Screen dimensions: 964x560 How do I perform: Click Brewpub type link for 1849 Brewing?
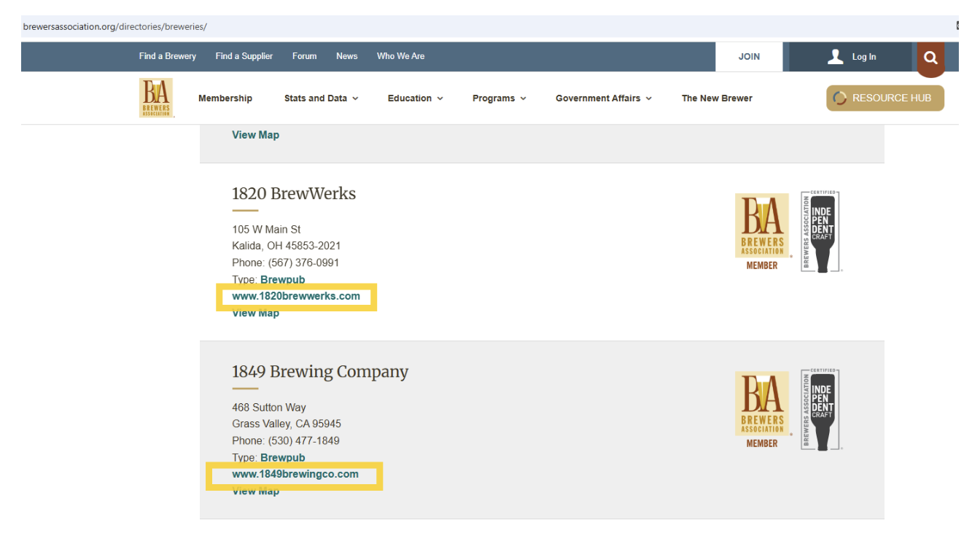pos(282,458)
